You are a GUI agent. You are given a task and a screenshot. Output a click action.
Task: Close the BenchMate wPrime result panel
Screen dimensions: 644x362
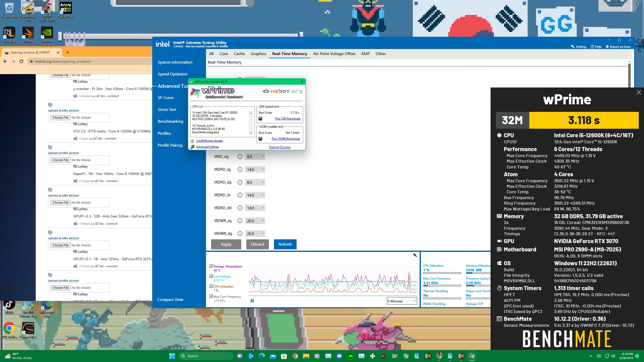pos(639,93)
